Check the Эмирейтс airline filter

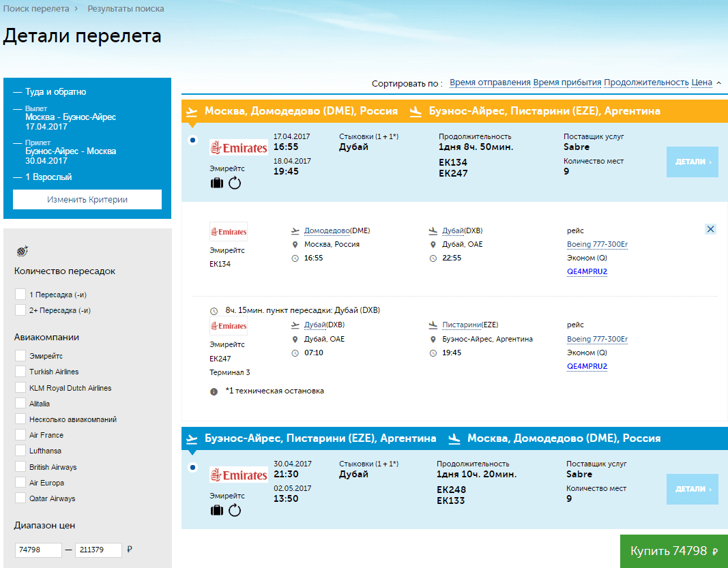[x=20, y=356]
